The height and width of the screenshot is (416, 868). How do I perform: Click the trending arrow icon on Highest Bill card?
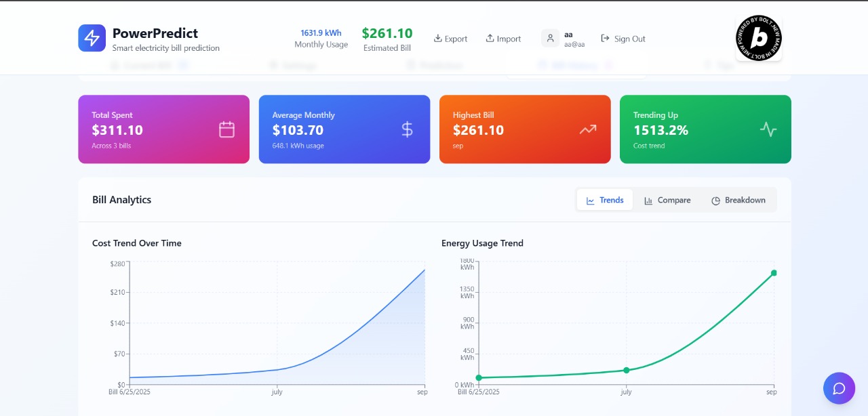pyautogui.click(x=588, y=129)
